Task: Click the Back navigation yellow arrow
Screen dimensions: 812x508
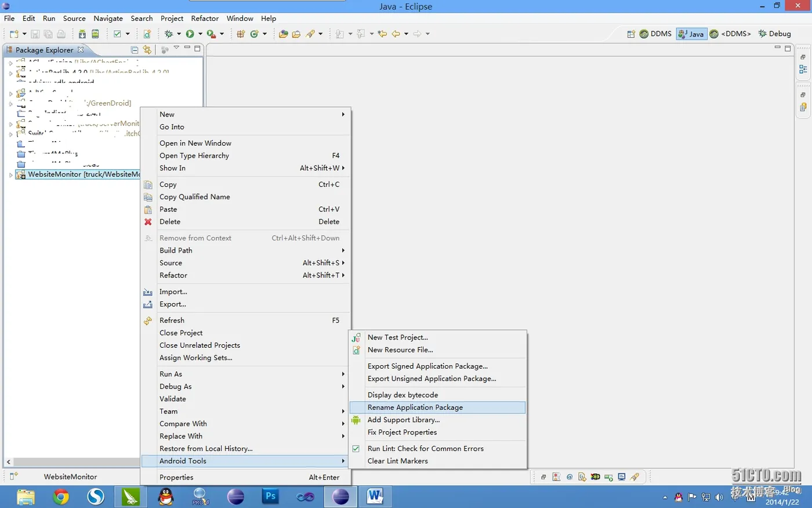Action: tap(396, 34)
